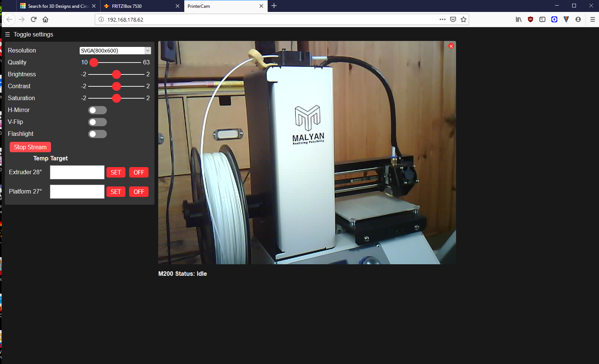
Task: Open the Firefox Library icon
Action: click(x=518, y=20)
